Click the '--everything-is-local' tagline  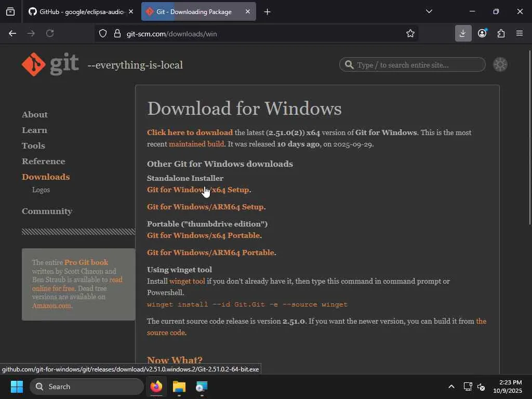135,65
